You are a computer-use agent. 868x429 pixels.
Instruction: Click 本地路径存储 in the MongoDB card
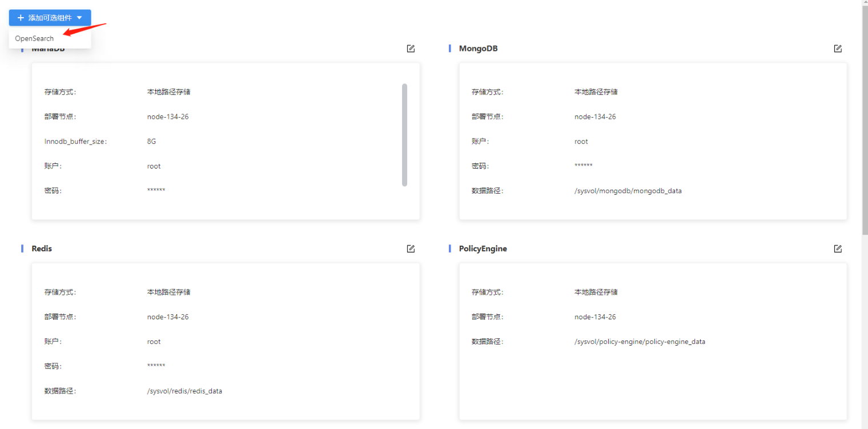(x=596, y=92)
